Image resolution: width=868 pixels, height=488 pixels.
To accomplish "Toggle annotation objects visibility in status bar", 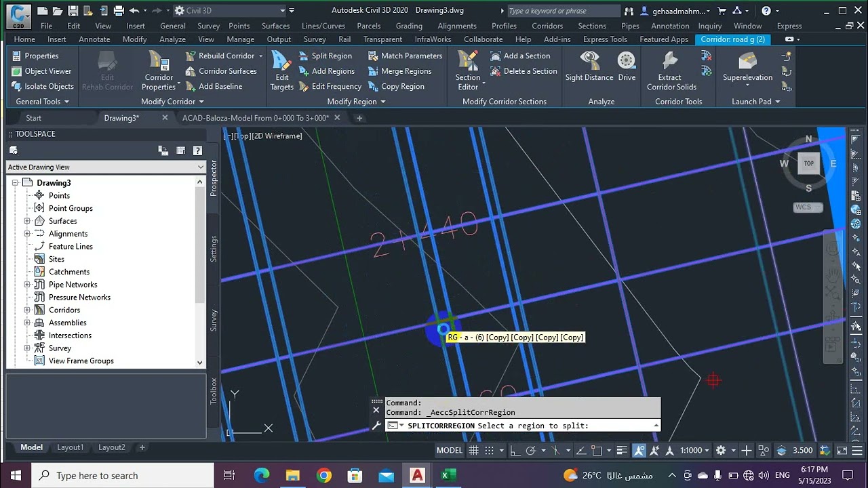I will (x=639, y=450).
